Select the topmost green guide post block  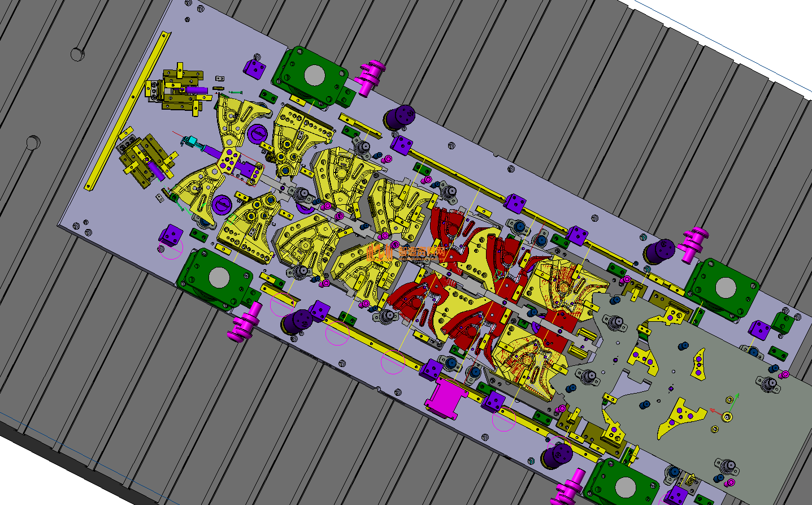click(312, 76)
